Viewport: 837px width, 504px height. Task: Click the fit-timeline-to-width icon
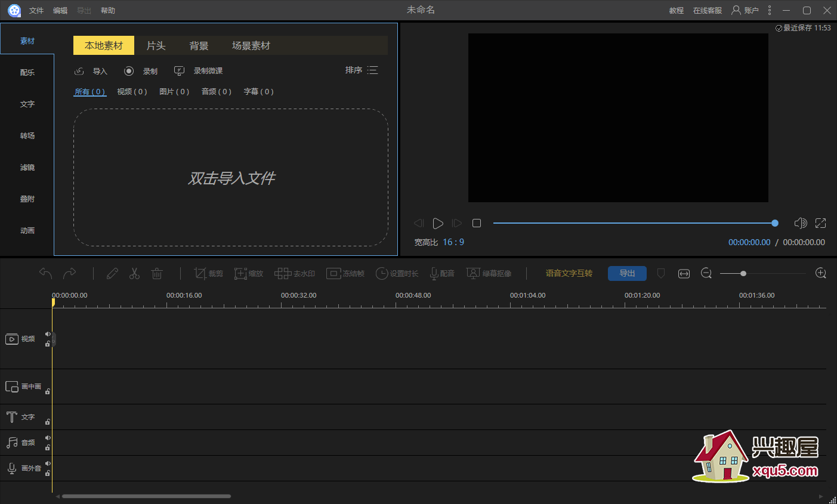pyautogui.click(x=684, y=273)
